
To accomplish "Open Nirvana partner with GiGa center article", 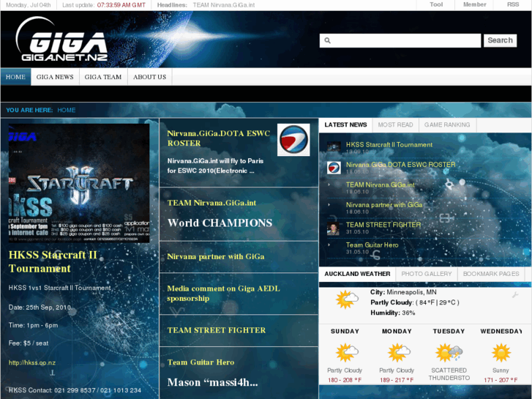I will [215, 256].
